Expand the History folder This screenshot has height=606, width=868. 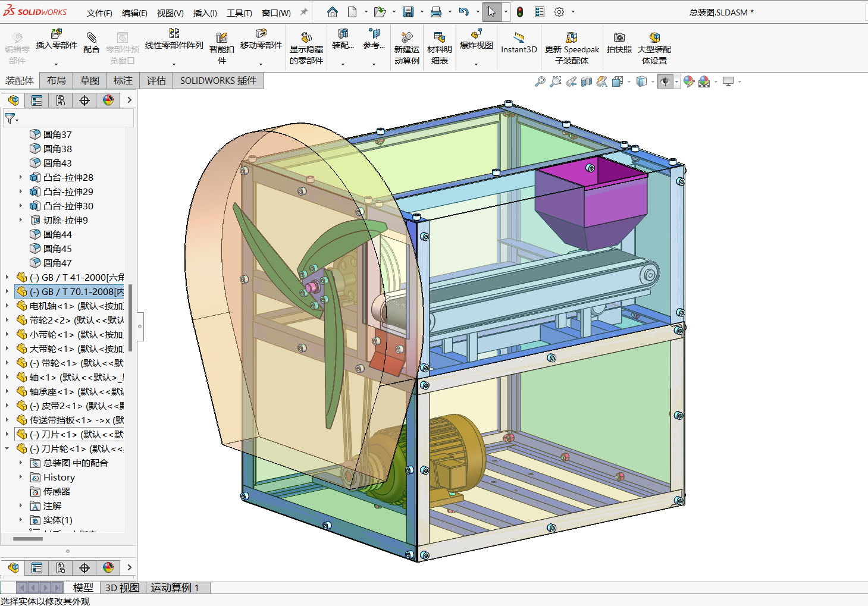(20, 477)
